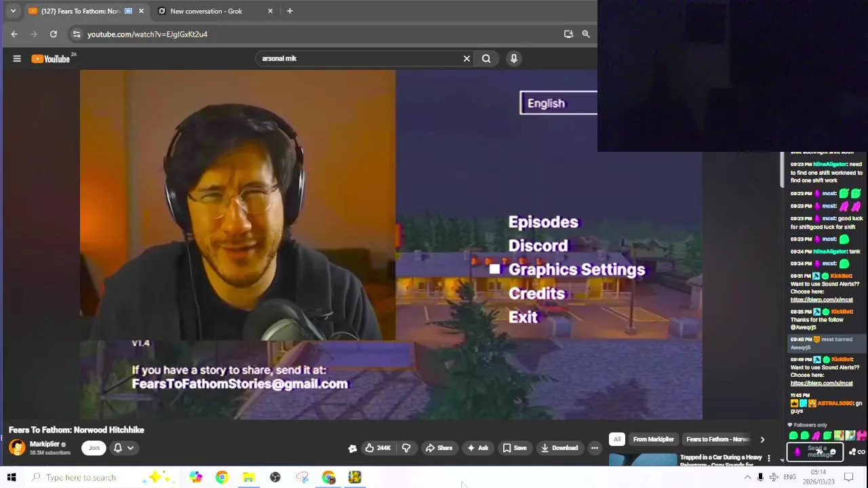Join the Markiplier channel membership
Viewport: 868px width, 488px height.
pos(94,448)
